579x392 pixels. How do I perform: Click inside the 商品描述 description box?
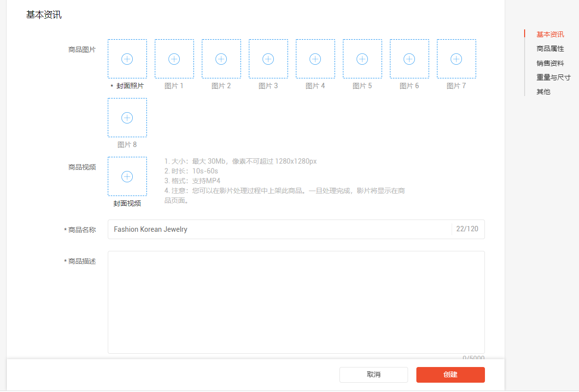[x=296, y=301]
